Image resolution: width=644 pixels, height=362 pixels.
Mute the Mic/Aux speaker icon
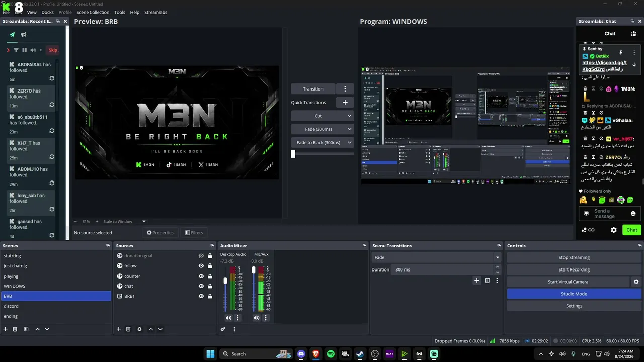(257, 318)
